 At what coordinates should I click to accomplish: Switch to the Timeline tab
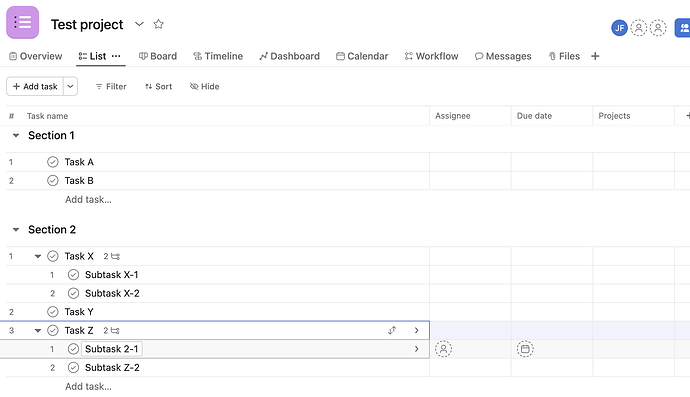point(218,56)
